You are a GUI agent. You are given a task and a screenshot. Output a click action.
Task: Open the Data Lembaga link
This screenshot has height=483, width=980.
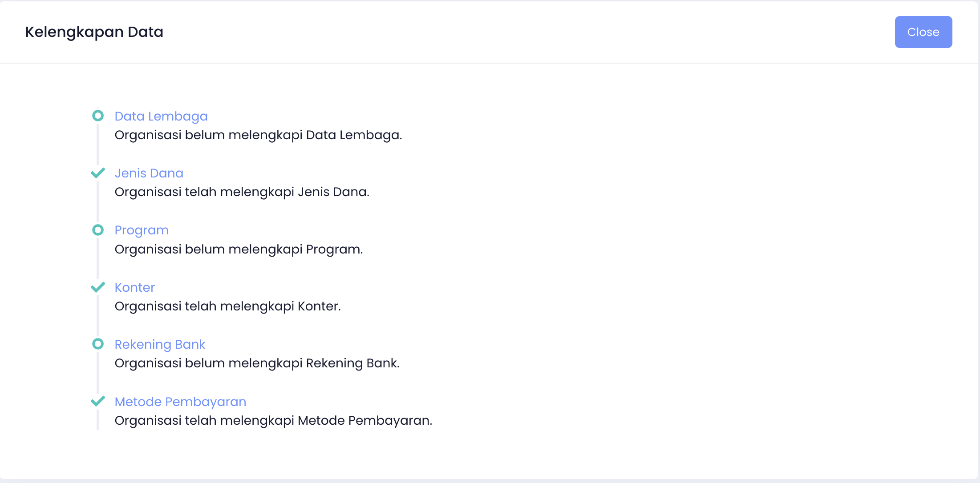[x=161, y=116]
